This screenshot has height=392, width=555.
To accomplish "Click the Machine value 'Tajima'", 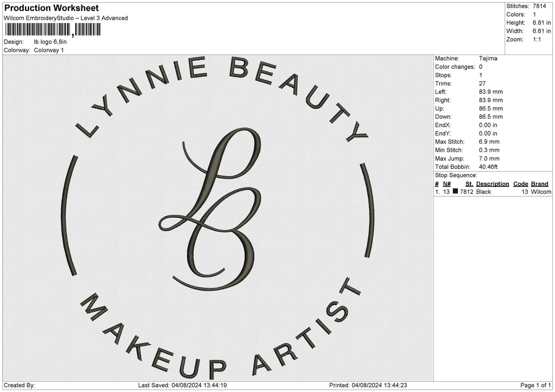I will [488, 59].
